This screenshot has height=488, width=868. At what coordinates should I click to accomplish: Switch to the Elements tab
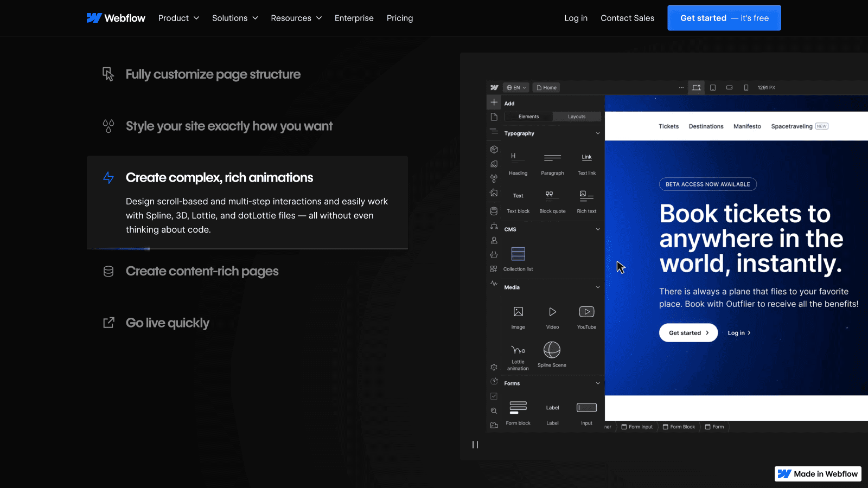(x=528, y=117)
